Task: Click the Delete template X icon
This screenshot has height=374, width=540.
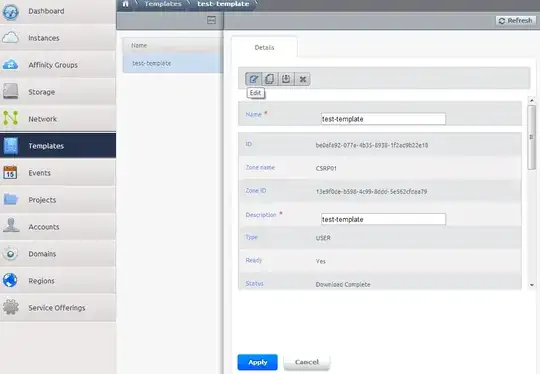Action: tap(303, 79)
